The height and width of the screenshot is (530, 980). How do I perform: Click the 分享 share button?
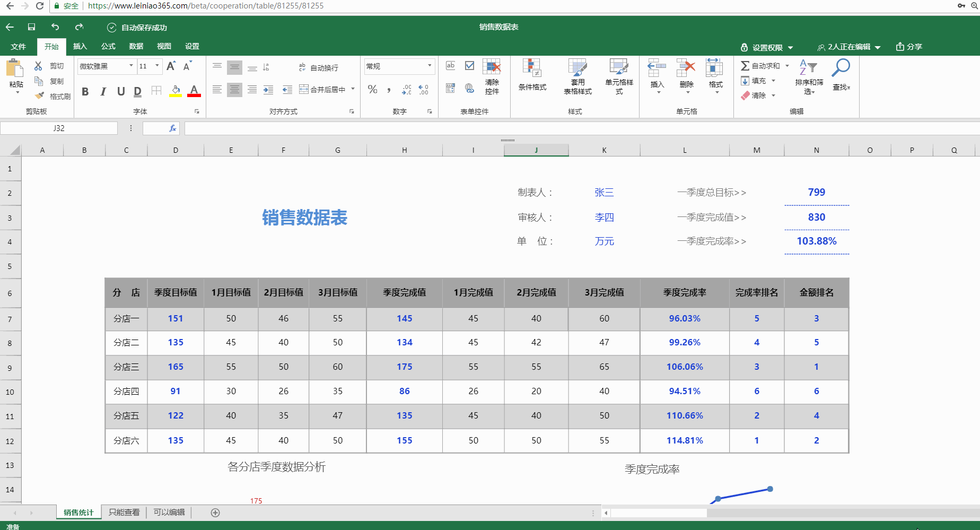(x=909, y=47)
